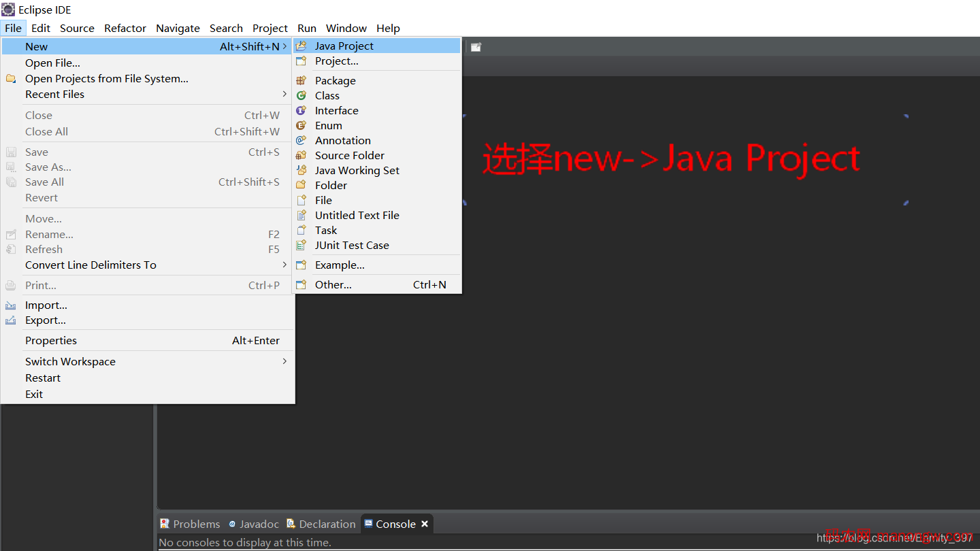Click the JUnit Test Case icon
Viewport: 980px width, 551px height.
click(301, 245)
